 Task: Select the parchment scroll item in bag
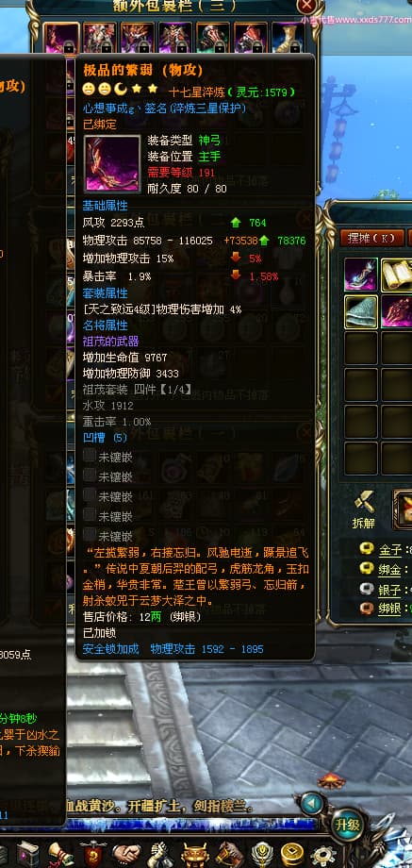coord(396,275)
